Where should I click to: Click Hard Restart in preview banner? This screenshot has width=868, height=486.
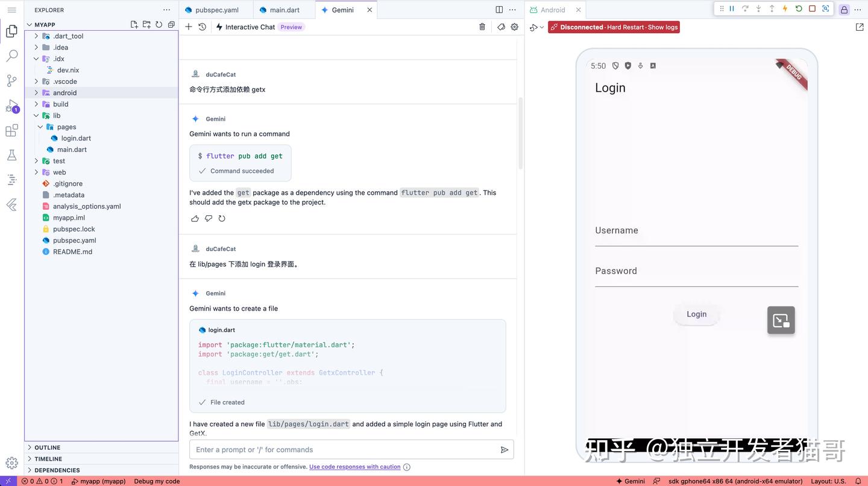[625, 27]
